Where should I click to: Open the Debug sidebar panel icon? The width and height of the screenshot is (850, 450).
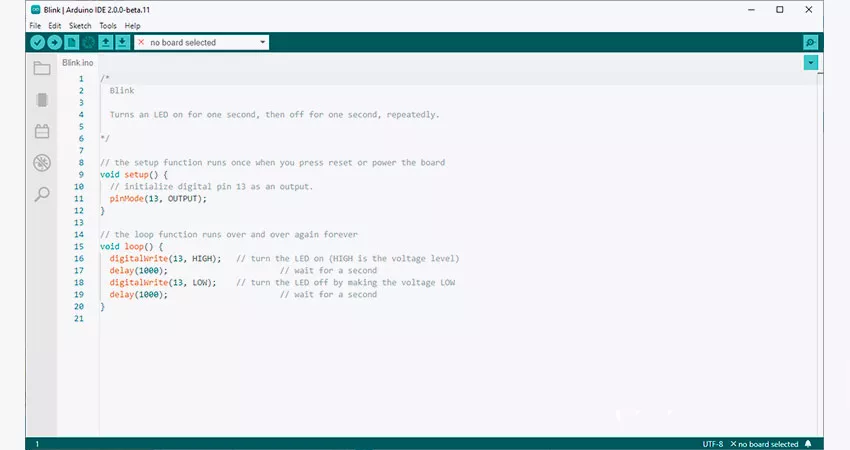coord(42,163)
